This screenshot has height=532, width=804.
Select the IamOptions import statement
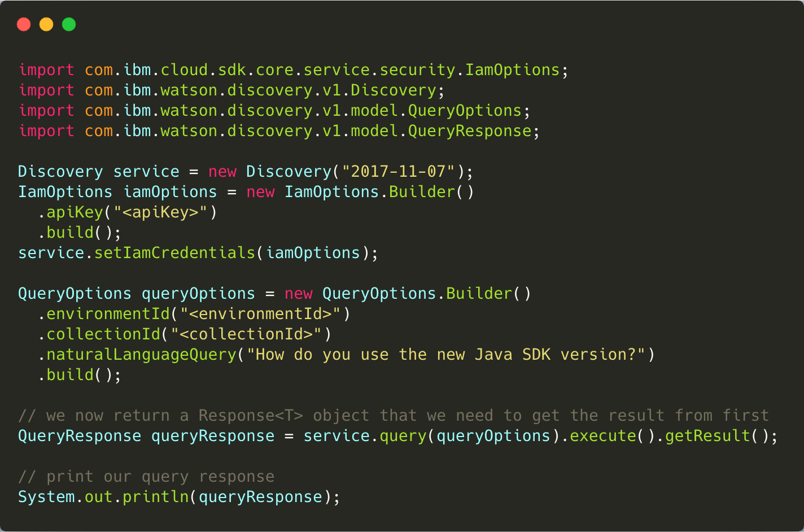(293, 69)
